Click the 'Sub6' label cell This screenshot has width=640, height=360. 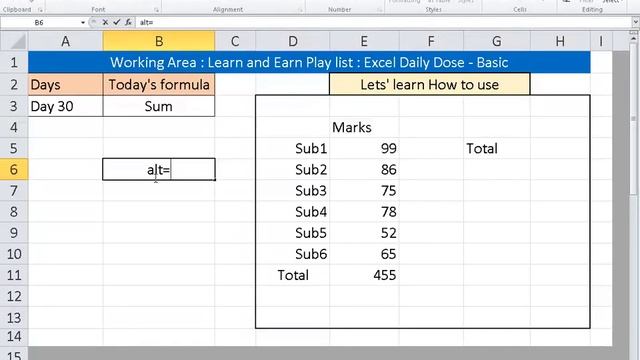pos(293,254)
